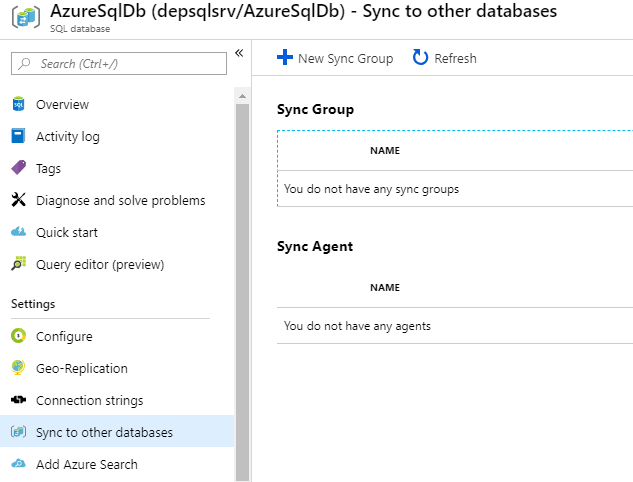The image size is (633, 482).
Task: Open Diagnose and solve problems
Action: tap(121, 200)
